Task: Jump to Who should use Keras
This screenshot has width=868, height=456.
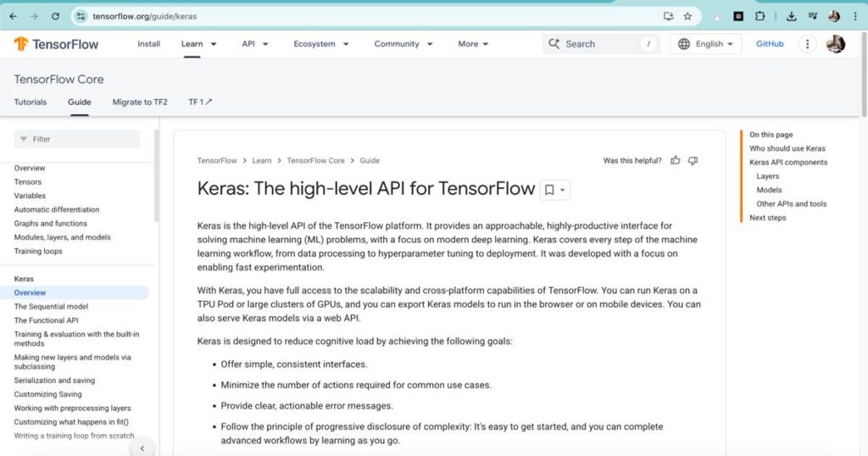Action: tap(787, 148)
